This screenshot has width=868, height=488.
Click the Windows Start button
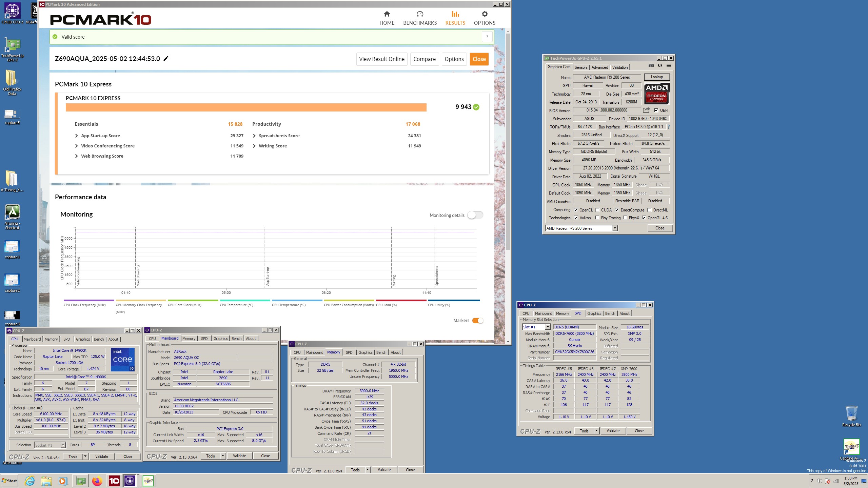click(9, 481)
